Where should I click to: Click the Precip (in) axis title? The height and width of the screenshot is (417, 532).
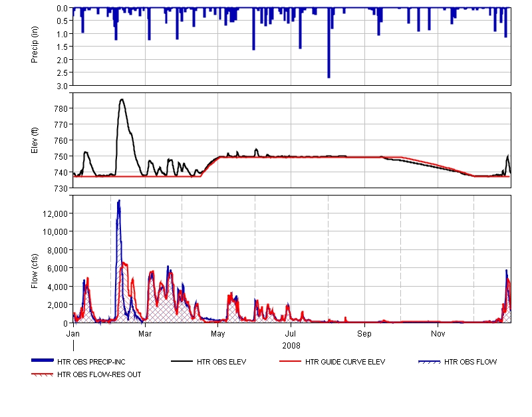pos(35,45)
